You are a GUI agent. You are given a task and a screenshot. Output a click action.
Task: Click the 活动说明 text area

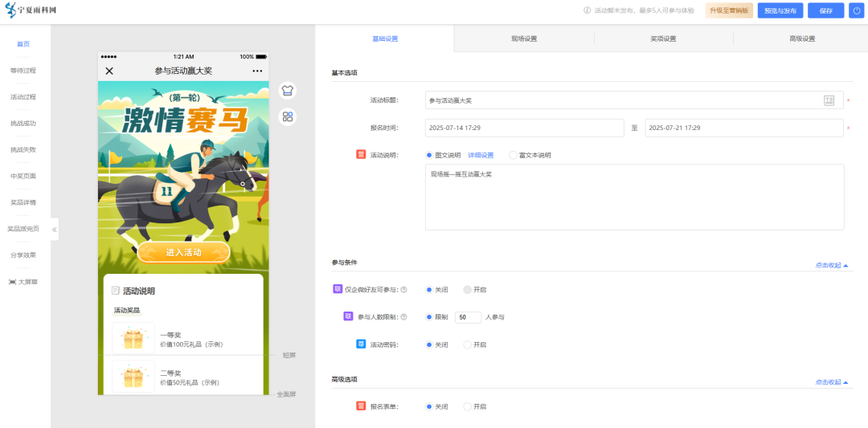[634, 197]
